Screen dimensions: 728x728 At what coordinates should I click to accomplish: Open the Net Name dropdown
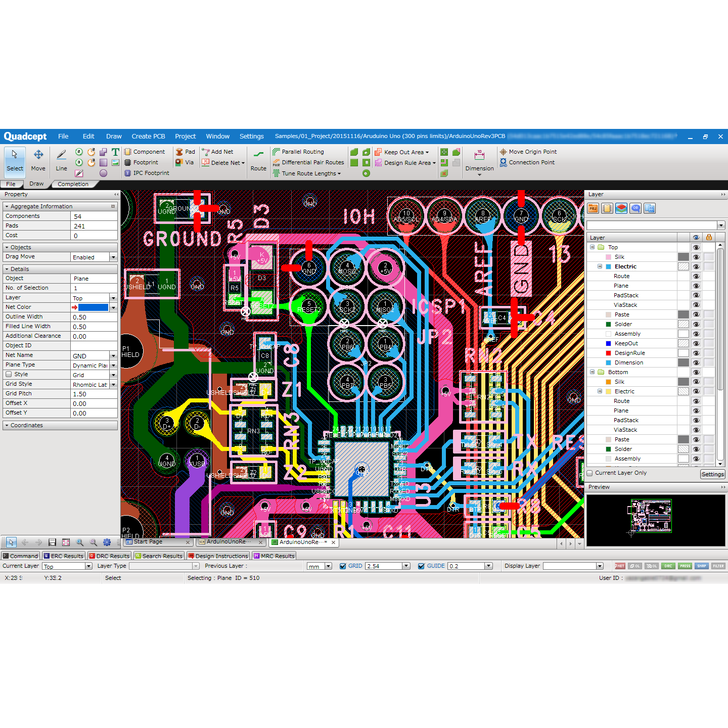point(113,356)
